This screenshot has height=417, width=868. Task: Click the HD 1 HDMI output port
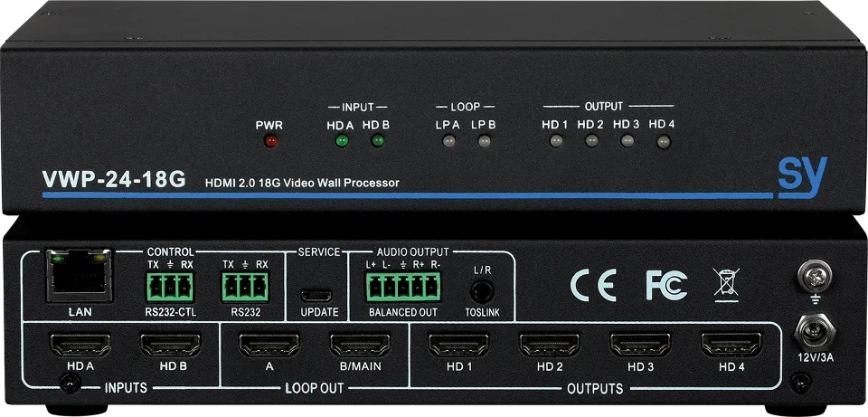click(x=458, y=344)
